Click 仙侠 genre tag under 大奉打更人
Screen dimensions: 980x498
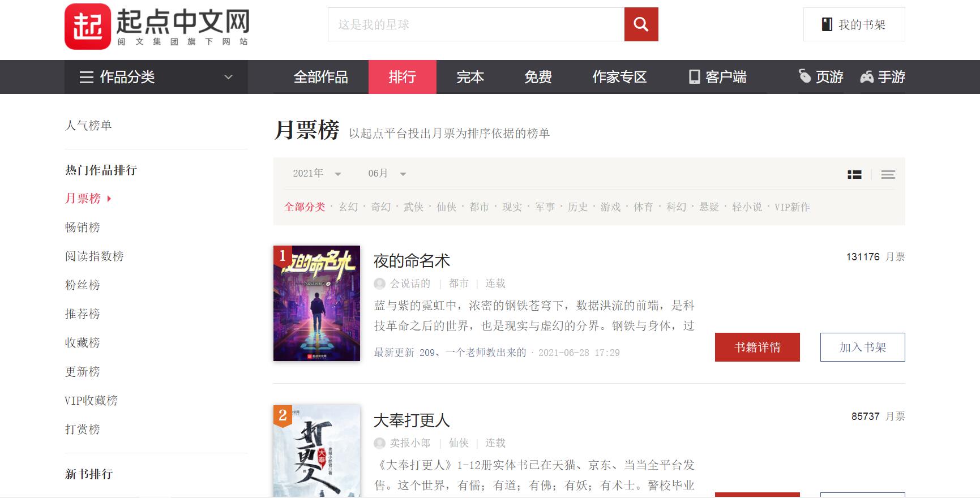(x=459, y=443)
